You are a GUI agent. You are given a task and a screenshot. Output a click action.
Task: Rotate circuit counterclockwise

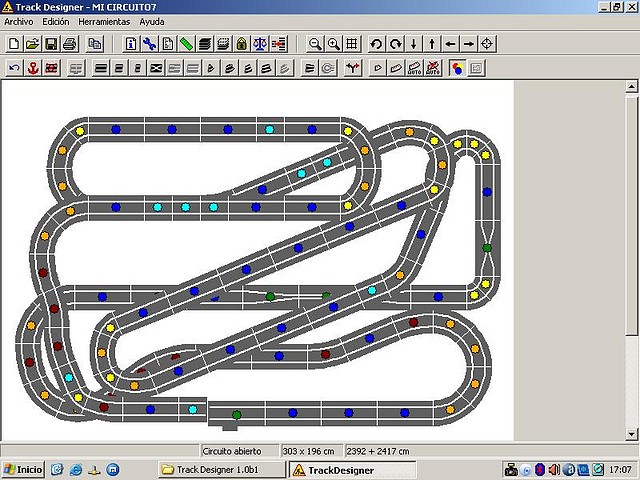click(x=376, y=44)
